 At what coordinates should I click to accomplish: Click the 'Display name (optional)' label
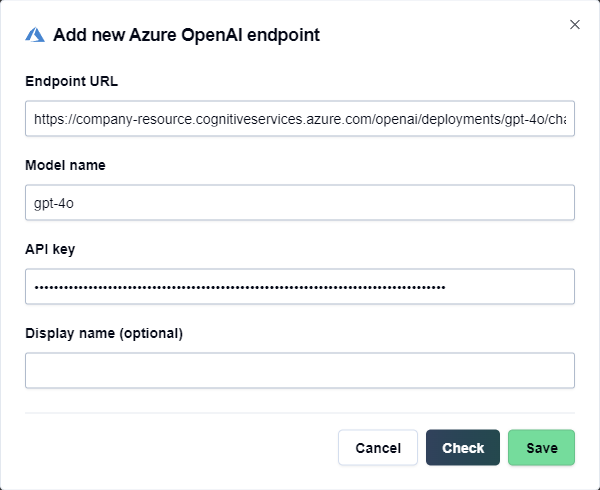(x=104, y=333)
